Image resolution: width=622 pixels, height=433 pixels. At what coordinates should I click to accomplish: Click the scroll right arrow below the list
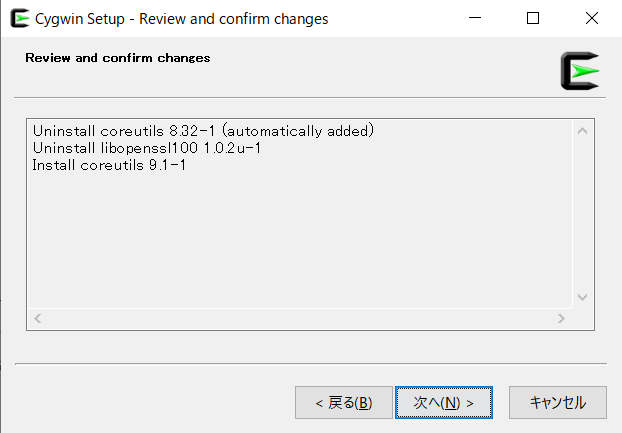point(562,318)
